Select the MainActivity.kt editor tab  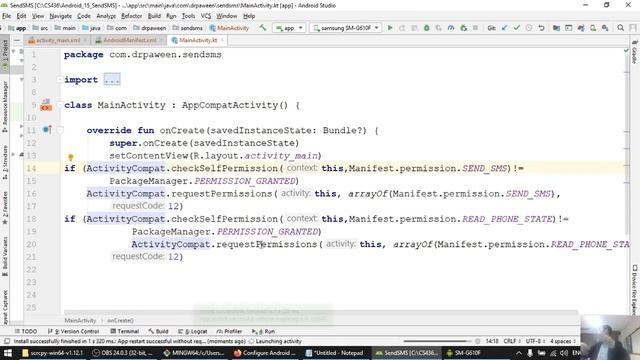click(198, 40)
